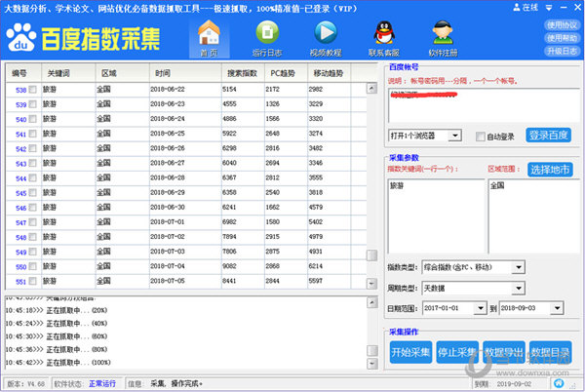The height and width of the screenshot is (392, 585).
Task: Click the mobile trend value 6214
Action: pos(316,266)
